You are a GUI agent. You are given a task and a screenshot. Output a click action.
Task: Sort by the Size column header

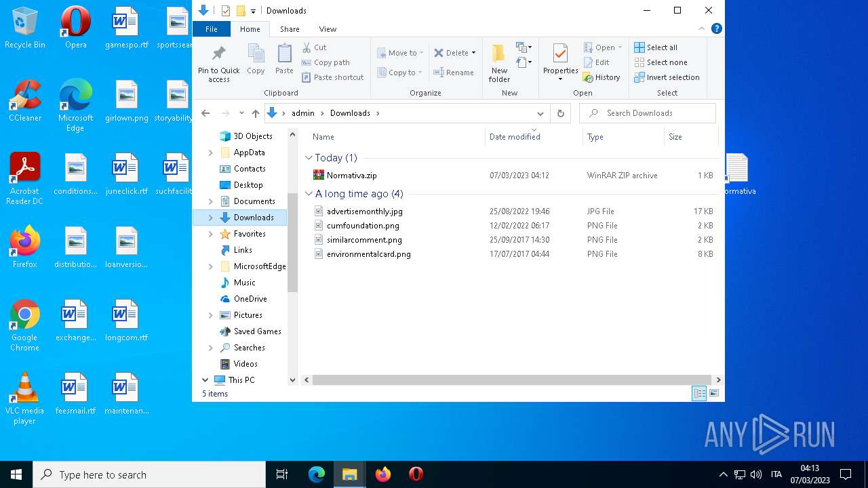point(691,137)
